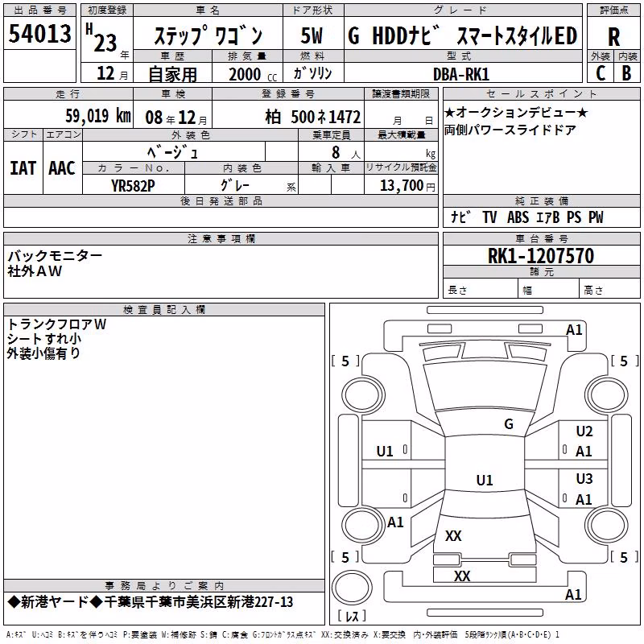644x644 pixels.
Task: Select the chassis number RK1-1207570
Action: pyautogui.click(x=541, y=256)
